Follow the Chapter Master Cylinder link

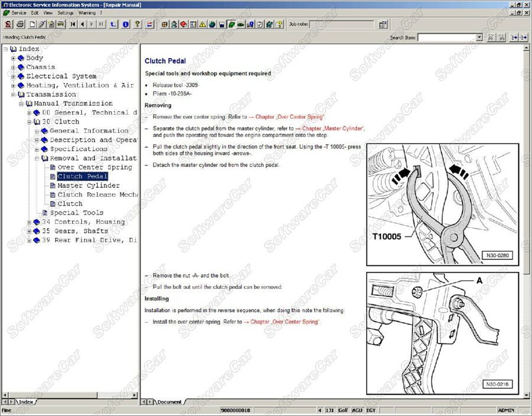333,128
